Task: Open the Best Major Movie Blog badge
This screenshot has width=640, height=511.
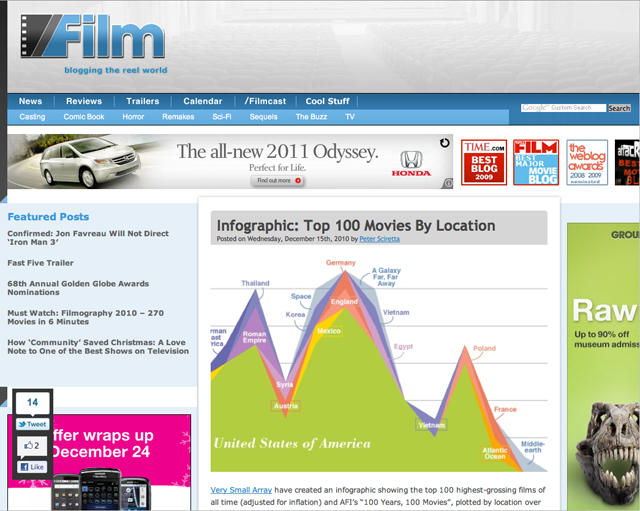Action: point(536,162)
